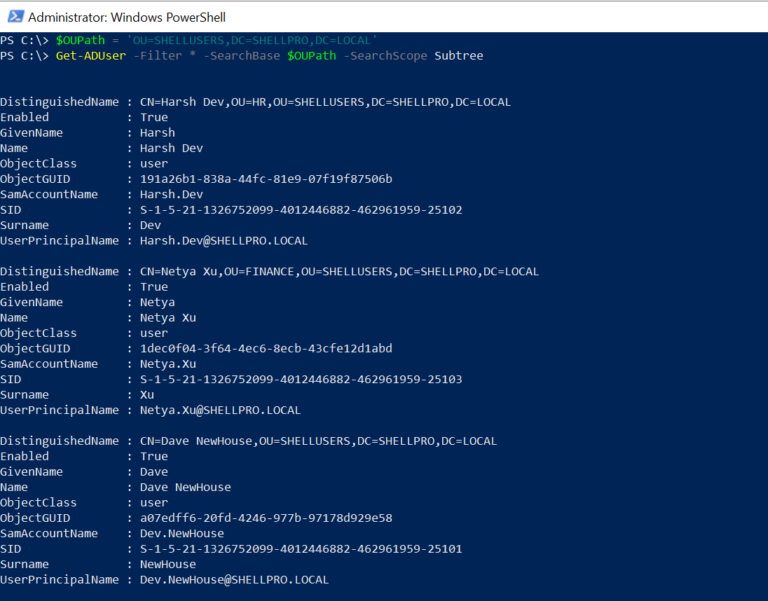Click the $OUPath variable in first command
768x601 pixels.
(80, 40)
